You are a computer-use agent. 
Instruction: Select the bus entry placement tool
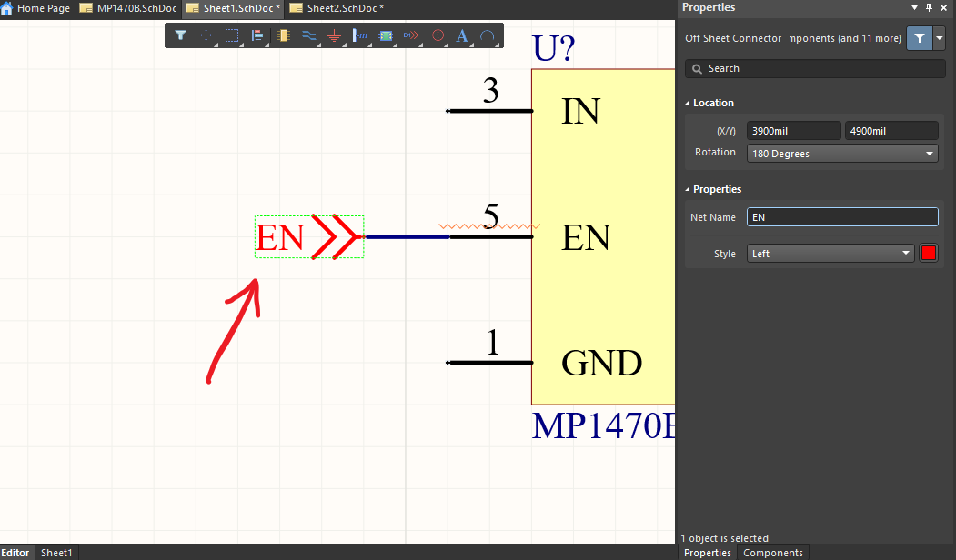tap(360, 35)
